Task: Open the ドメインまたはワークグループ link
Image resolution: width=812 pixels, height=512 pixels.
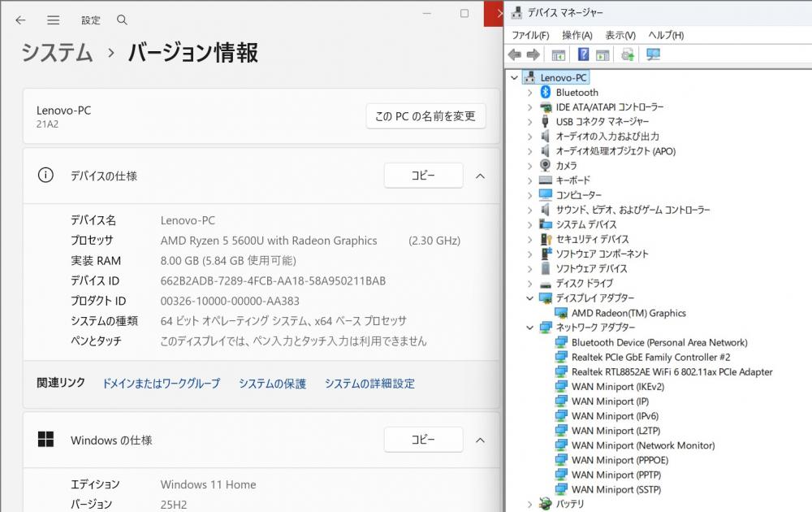Action: point(161,384)
